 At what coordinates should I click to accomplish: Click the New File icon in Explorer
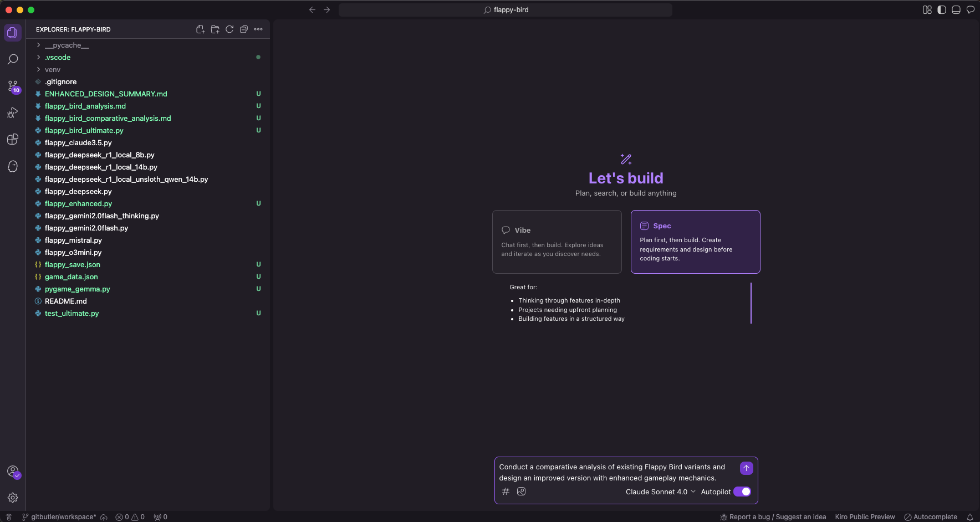200,29
